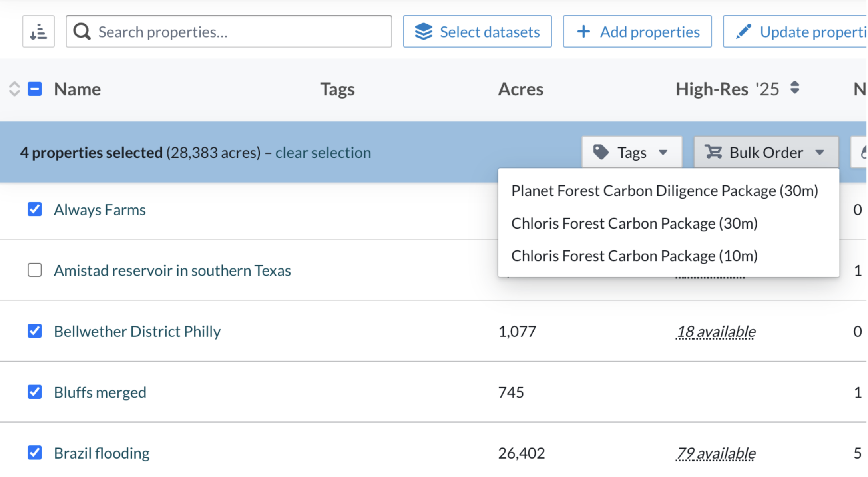Check the Amistad reservoir row checkbox
868x477 pixels.
pyautogui.click(x=35, y=270)
